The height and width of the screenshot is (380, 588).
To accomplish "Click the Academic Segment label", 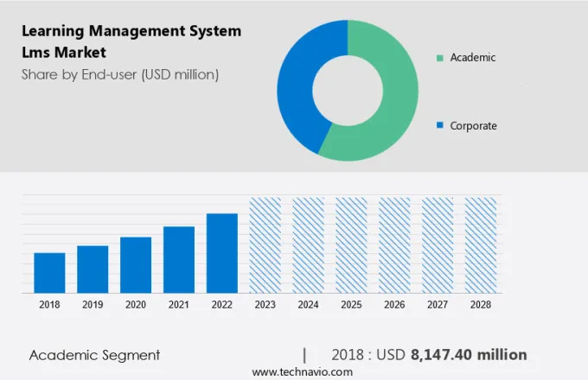I will (x=94, y=355).
